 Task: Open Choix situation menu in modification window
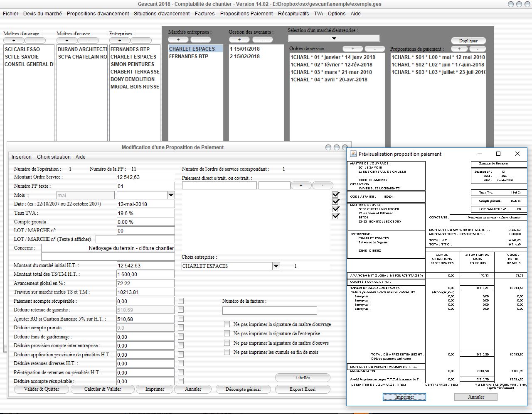[x=54, y=157]
